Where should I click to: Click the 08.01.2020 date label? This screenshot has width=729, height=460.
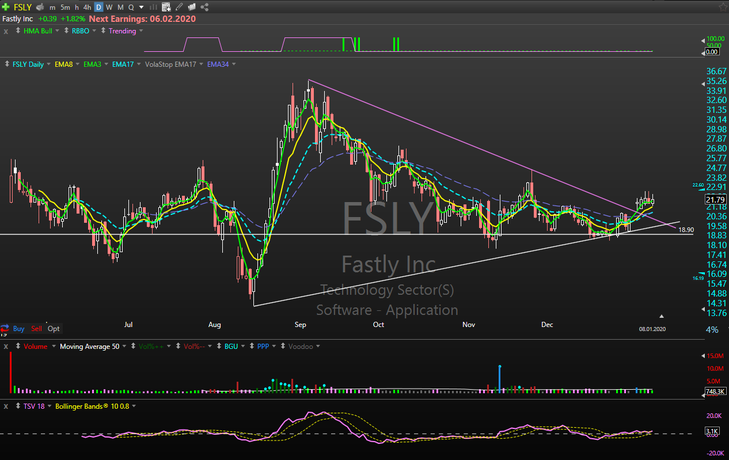click(652, 329)
